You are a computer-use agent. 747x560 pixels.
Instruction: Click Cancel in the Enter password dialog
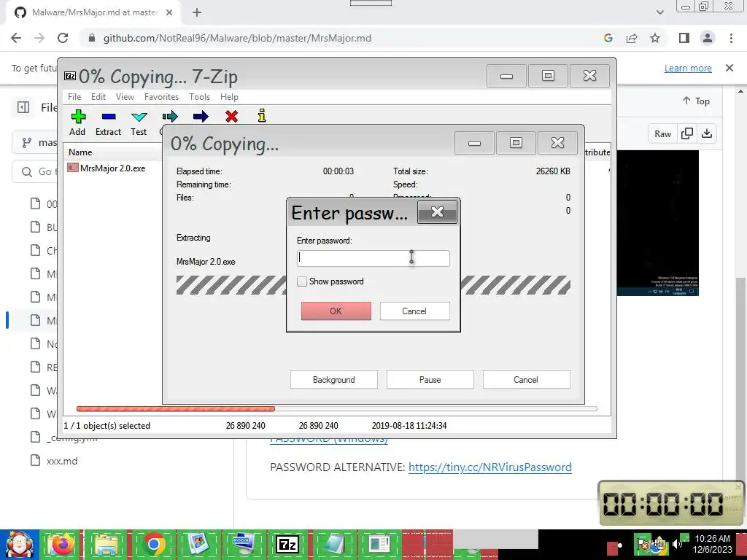tap(414, 311)
